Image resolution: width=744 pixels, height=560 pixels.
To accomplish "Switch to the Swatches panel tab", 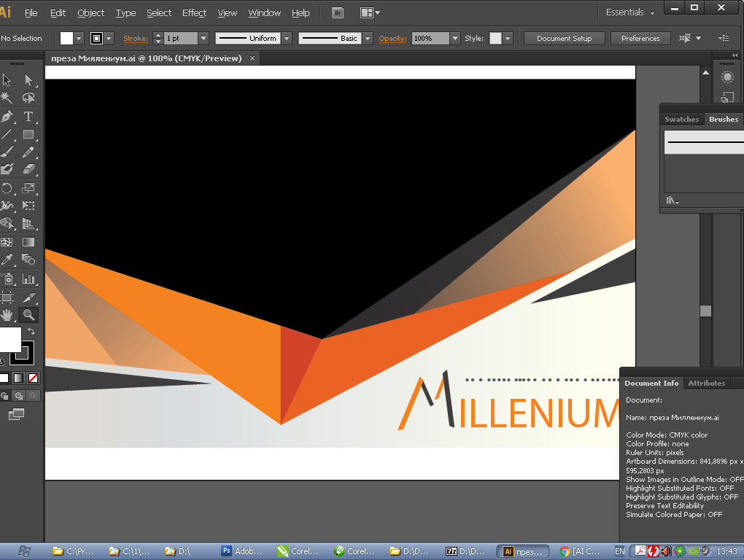I will pyautogui.click(x=681, y=119).
